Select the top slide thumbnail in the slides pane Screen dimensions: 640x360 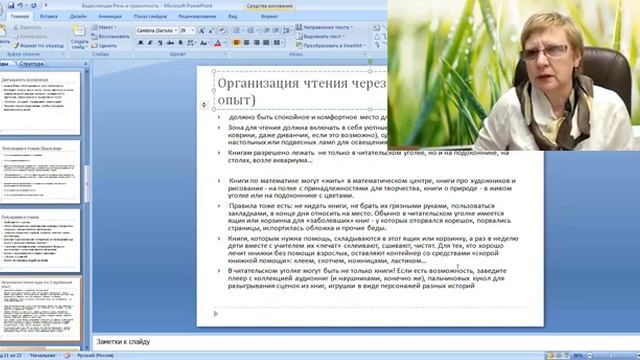[40, 103]
